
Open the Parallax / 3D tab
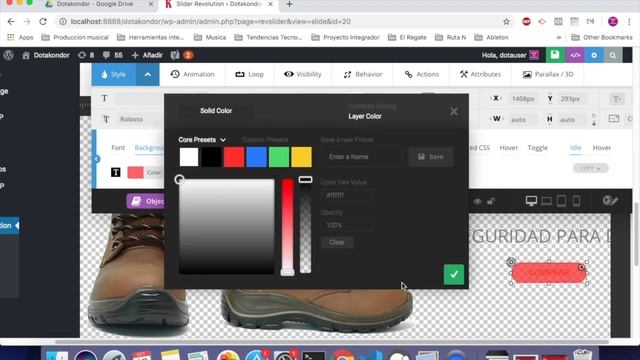(x=548, y=74)
